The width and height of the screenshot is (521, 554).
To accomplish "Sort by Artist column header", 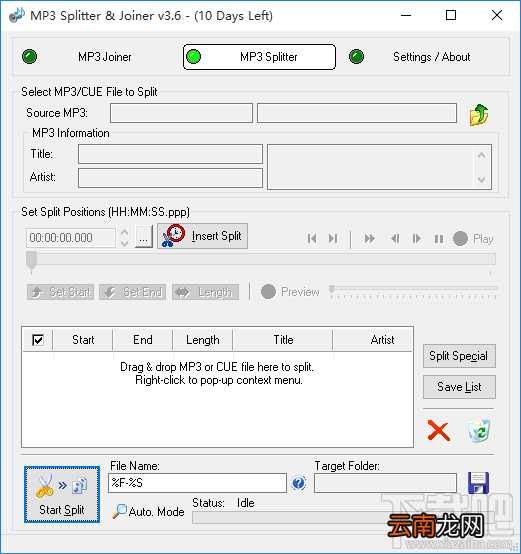I will (373, 340).
